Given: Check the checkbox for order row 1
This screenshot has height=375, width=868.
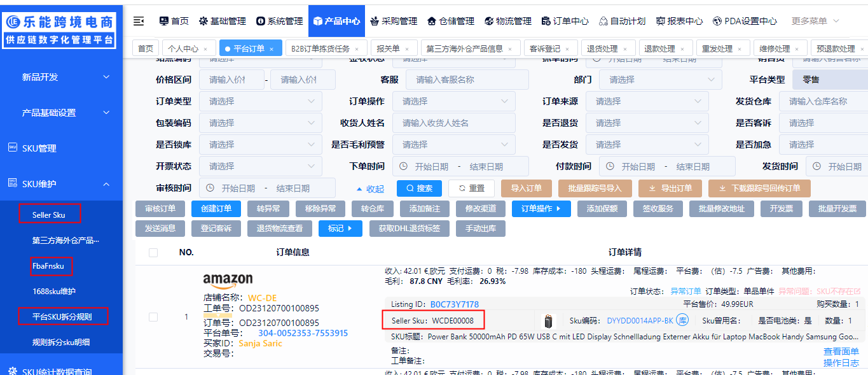Looking at the screenshot, I should 153,317.
